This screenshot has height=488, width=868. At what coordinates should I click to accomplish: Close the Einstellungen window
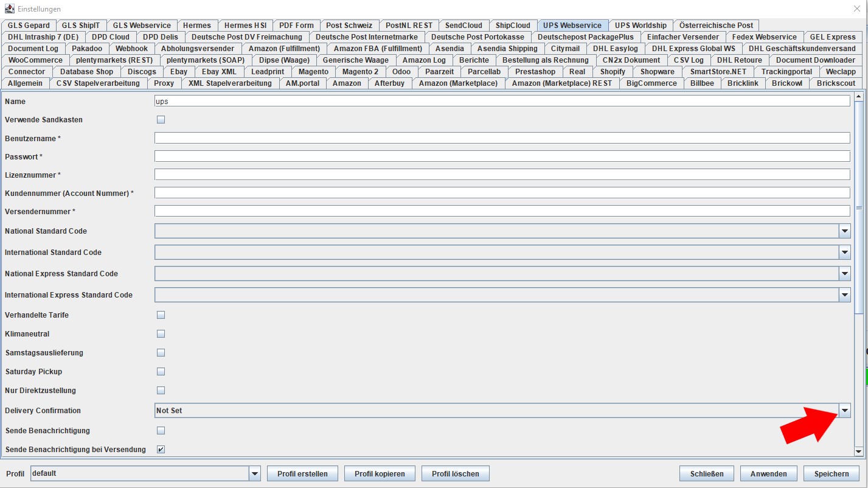click(x=857, y=9)
